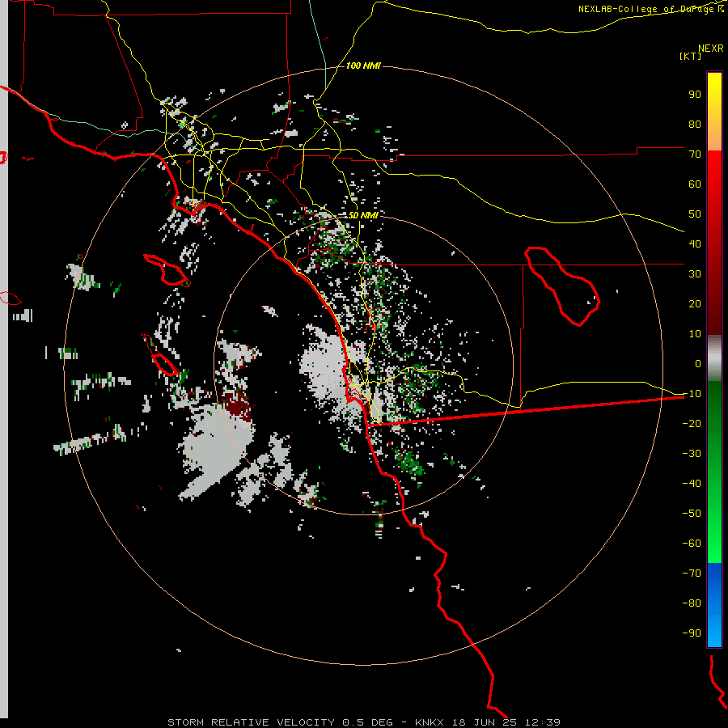Click the [KT] units label
728x728 pixels.
[x=691, y=56]
